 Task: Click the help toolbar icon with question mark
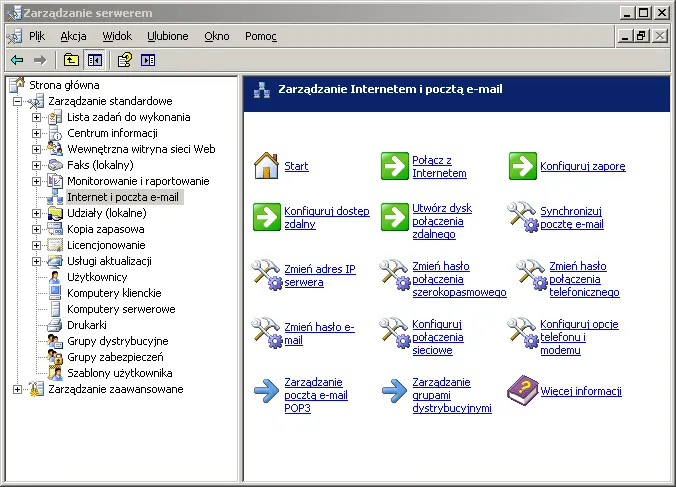pos(125,60)
